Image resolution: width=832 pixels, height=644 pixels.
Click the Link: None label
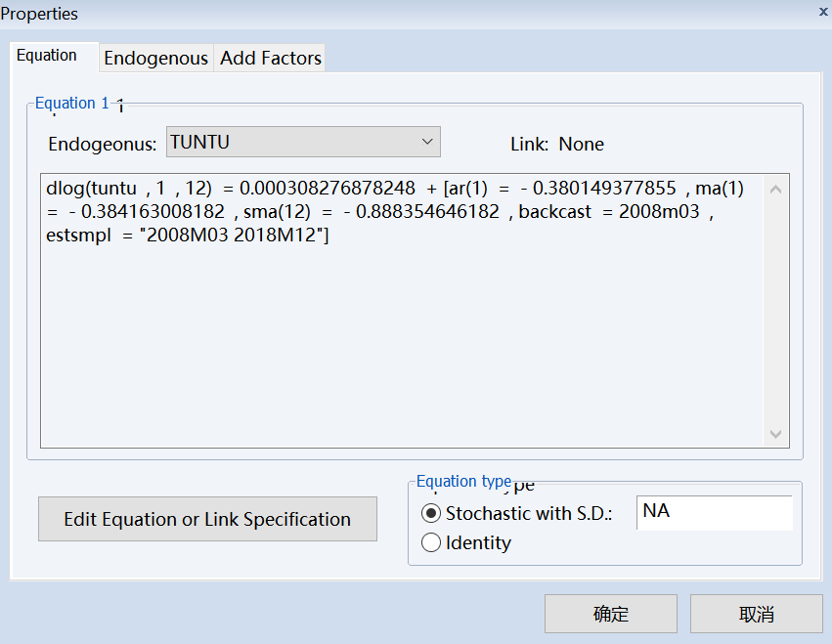click(x=557, y=145)
